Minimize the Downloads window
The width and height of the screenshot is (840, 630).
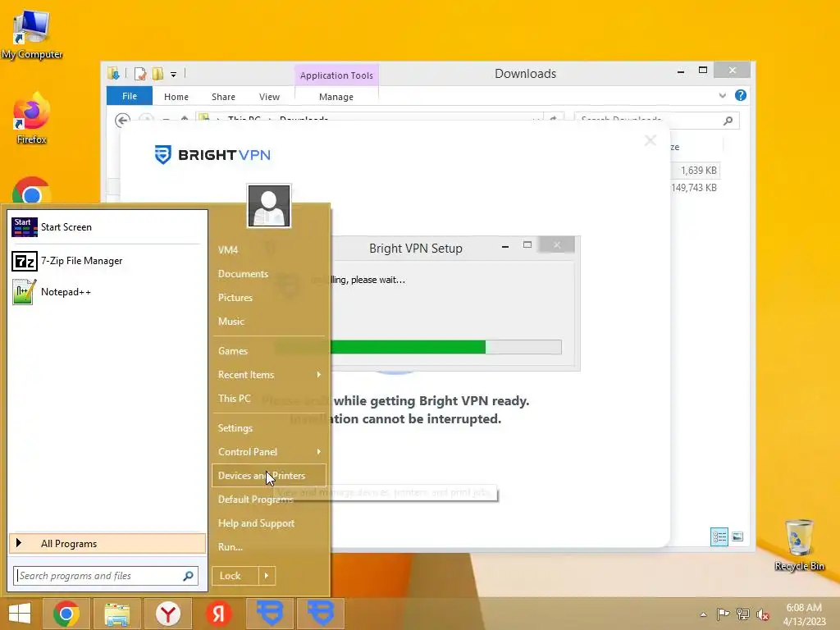(x=680, y=71)
